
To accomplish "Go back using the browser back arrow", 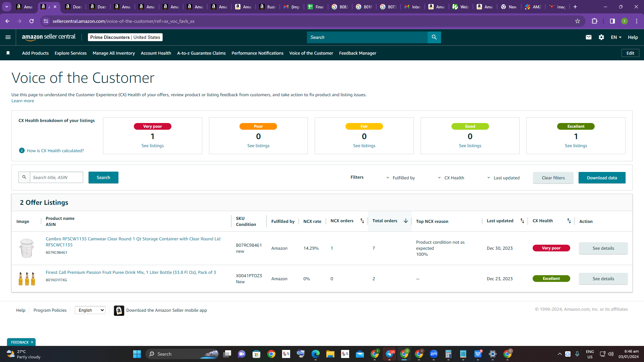I will click(x=7, y=21).
